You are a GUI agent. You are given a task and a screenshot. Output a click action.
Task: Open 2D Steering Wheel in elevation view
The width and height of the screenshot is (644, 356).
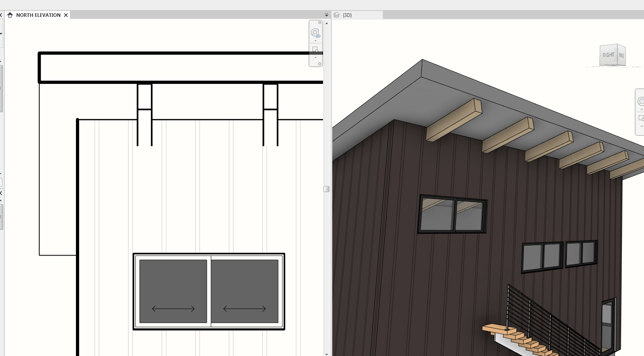point(315,33)
